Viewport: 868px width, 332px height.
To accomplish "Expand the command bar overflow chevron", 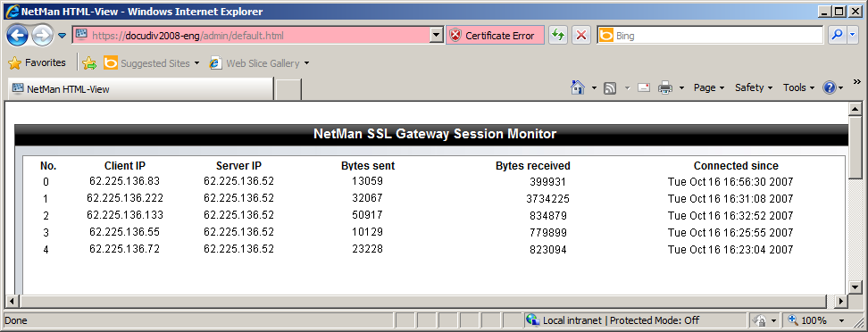I will tap(857, 81).
